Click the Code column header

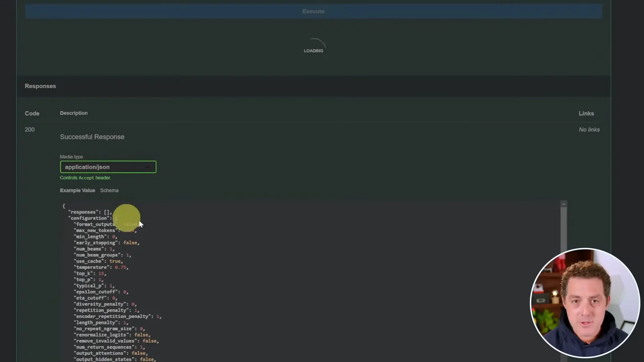32,113
